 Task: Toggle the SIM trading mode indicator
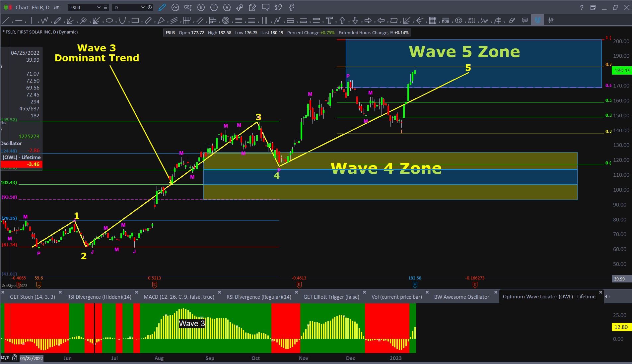(x=56, y=7)
